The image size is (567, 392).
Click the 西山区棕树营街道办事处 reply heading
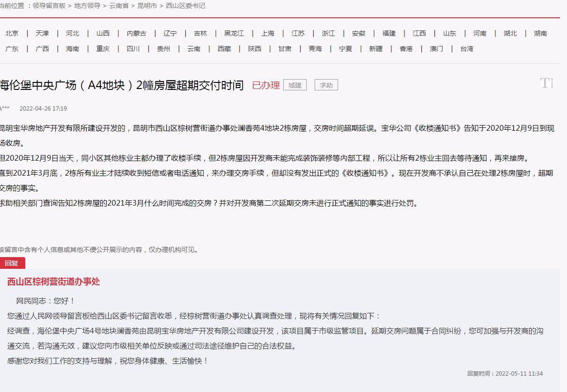[53, 281]
